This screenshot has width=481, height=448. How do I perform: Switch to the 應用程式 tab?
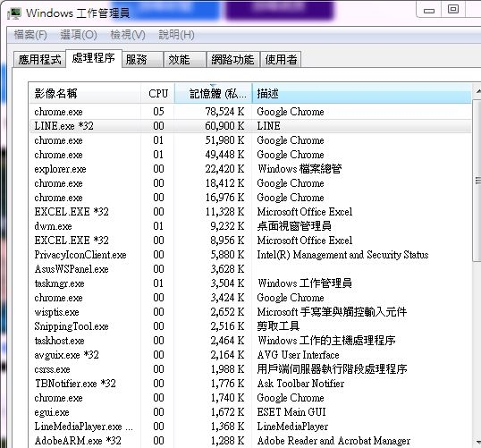(39, 59)
